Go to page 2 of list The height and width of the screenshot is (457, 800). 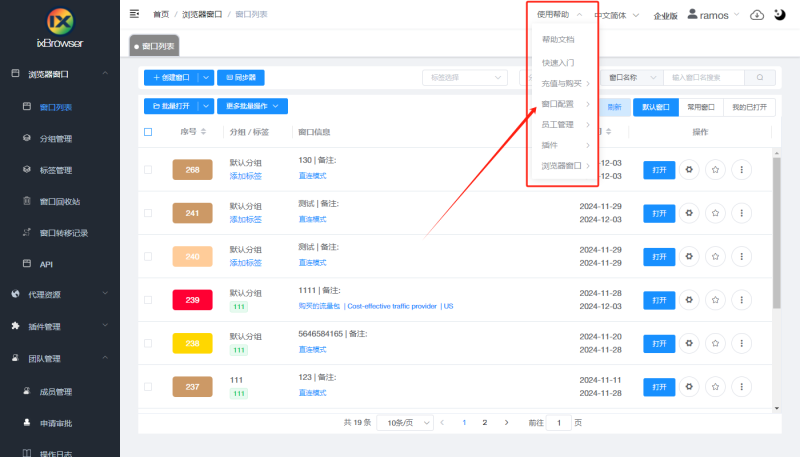pos(485,422)
